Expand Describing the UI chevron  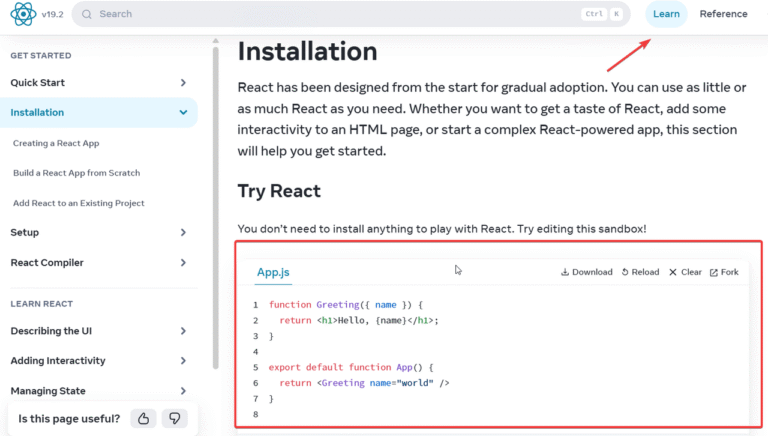coord(183,331)
